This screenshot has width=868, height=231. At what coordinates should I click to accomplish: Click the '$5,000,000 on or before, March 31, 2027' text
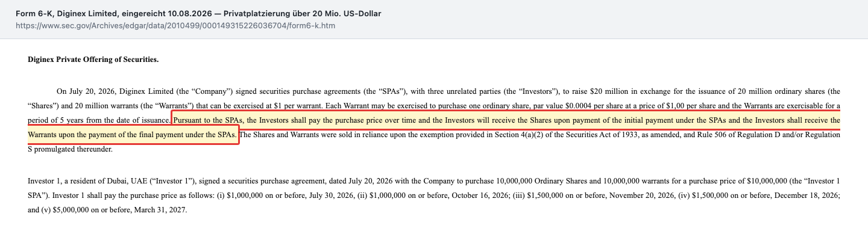[x=119, y=211]
